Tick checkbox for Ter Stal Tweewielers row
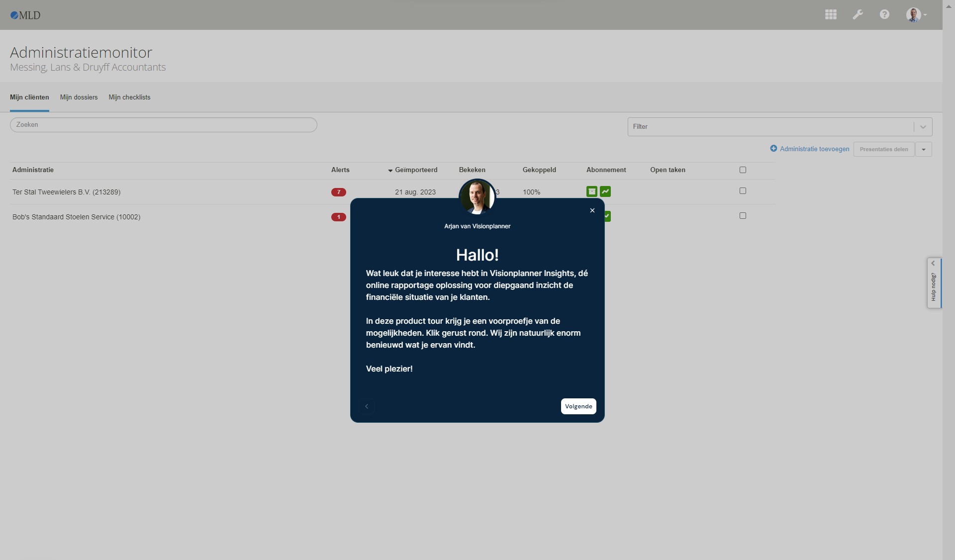This screenshot has width=955, height=560. (743, 191)
